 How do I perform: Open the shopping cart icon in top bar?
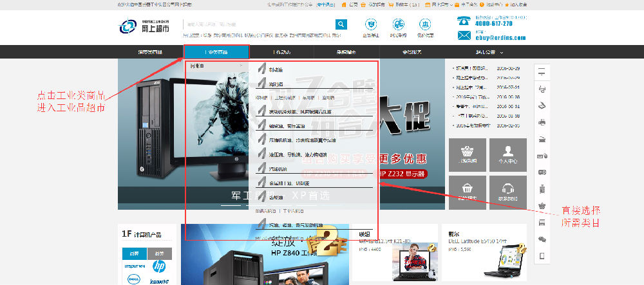click(392, 5)
